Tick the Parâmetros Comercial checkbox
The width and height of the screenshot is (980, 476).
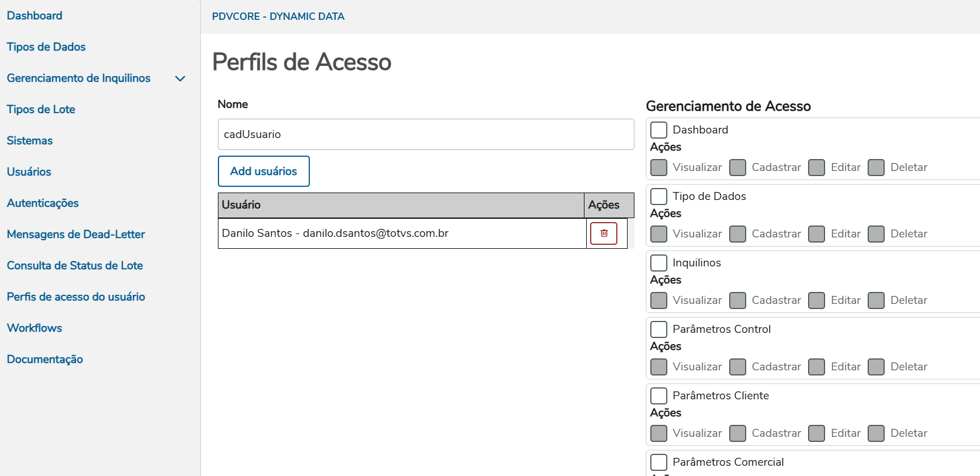click(659, 462)
